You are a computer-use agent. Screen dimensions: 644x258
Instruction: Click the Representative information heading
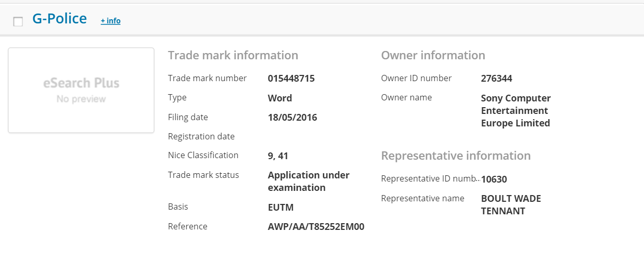click(x=456, y=156)
